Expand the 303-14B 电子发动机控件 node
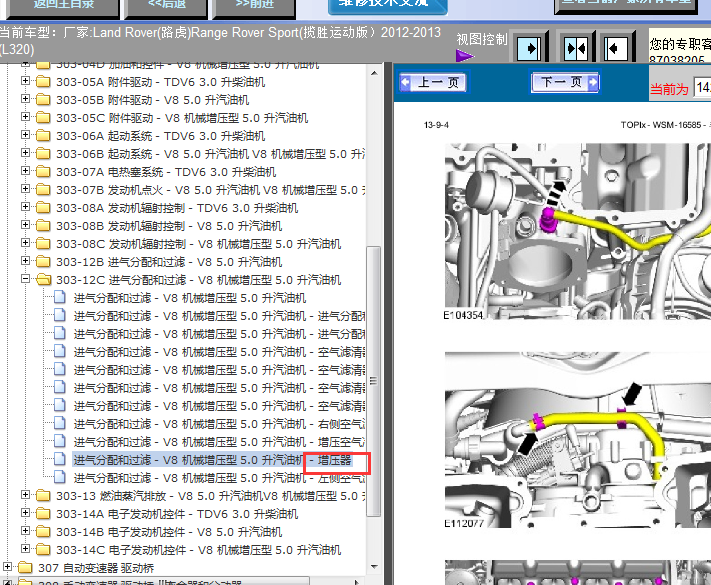The height and width of the screenshot is (585, 711). 25,531
